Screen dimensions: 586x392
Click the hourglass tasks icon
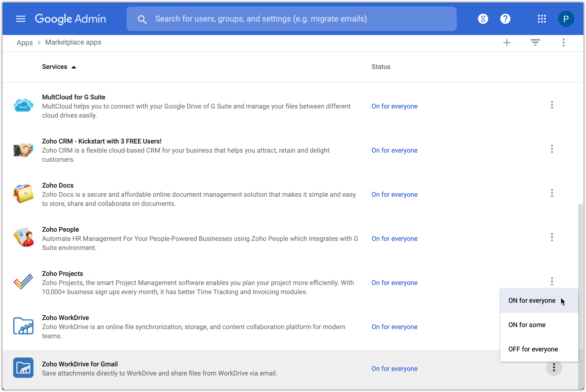[483, 19]
